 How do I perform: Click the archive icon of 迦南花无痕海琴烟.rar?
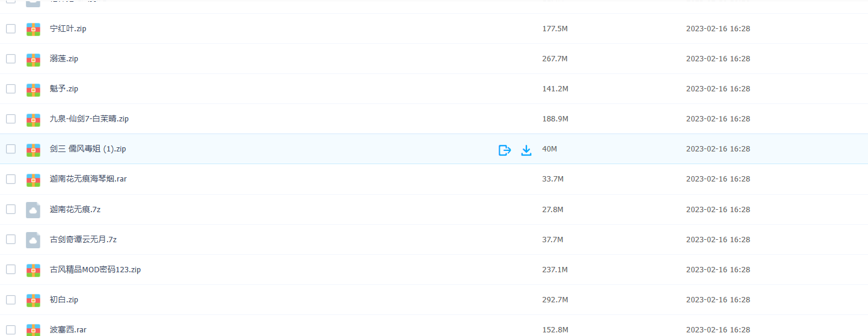point(33,179)
